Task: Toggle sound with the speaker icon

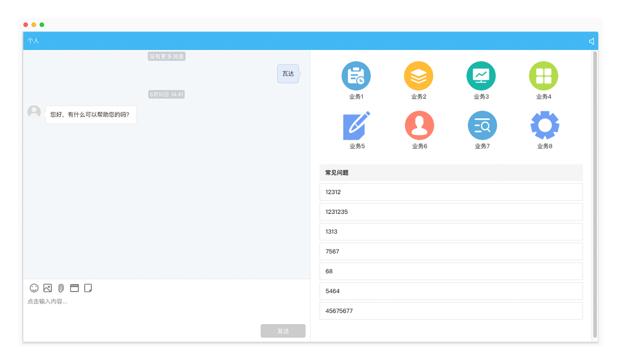Action: coord(591,41)
